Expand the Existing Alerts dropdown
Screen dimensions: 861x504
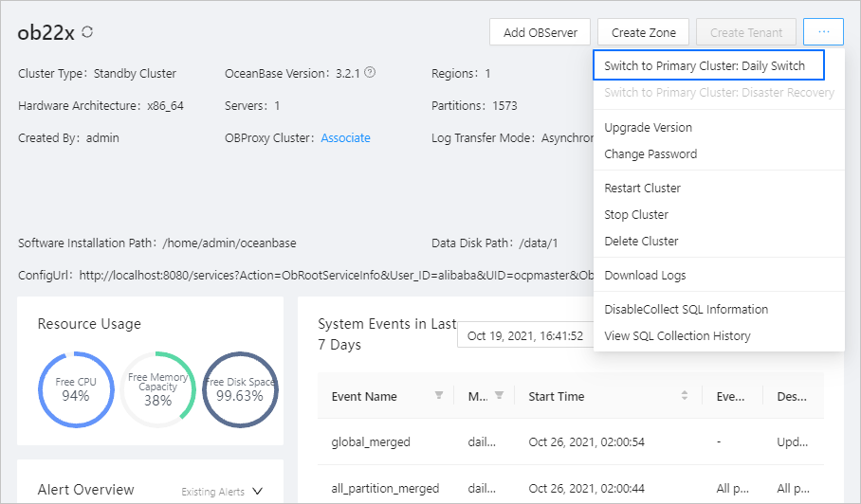[257, 491]
